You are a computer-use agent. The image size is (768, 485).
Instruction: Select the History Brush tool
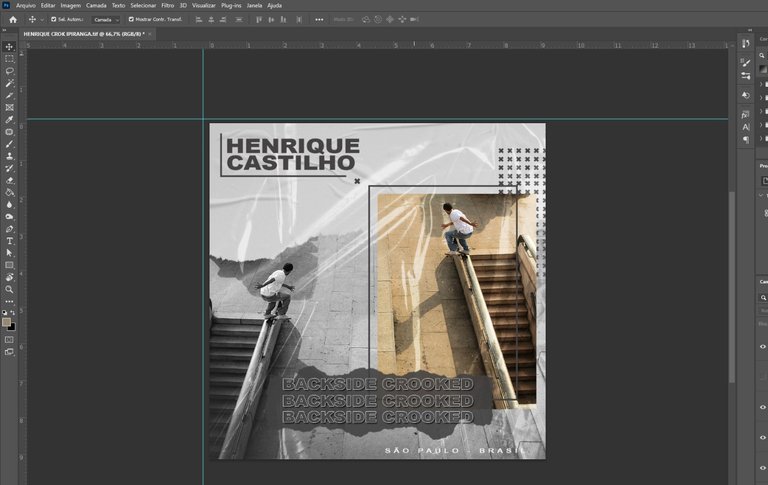9,168
